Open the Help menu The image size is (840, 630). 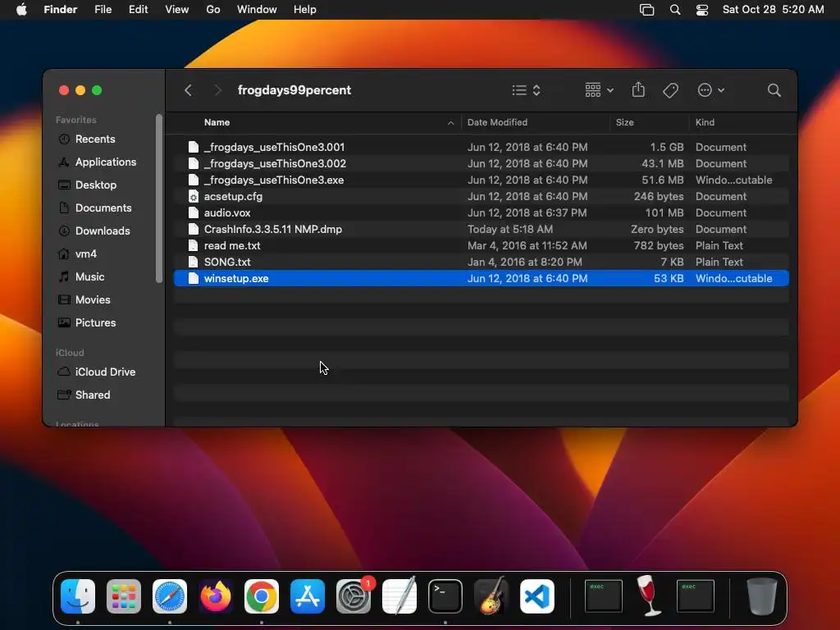click(x=305, y=10)
